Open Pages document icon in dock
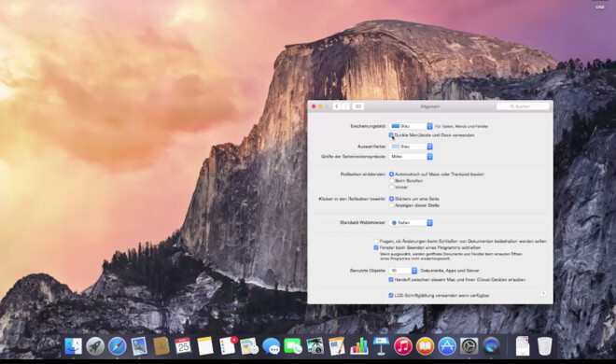This screenshot has width=616, height=364. click(x=337, y=346)
